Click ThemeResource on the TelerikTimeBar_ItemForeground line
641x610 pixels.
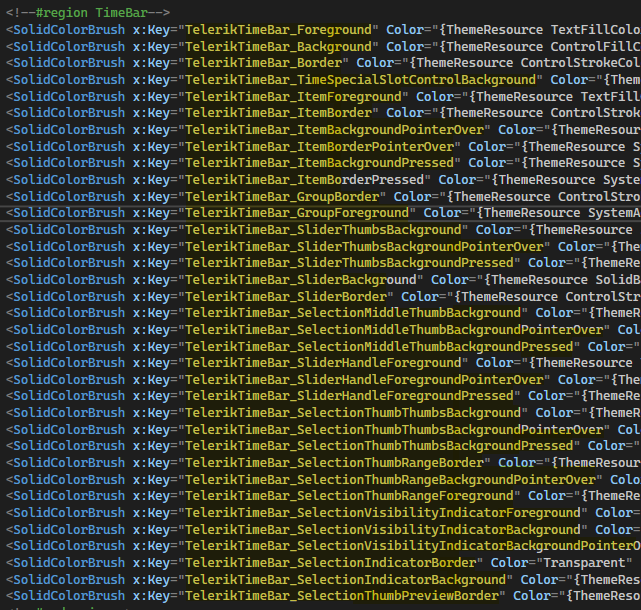click(524, 97)
